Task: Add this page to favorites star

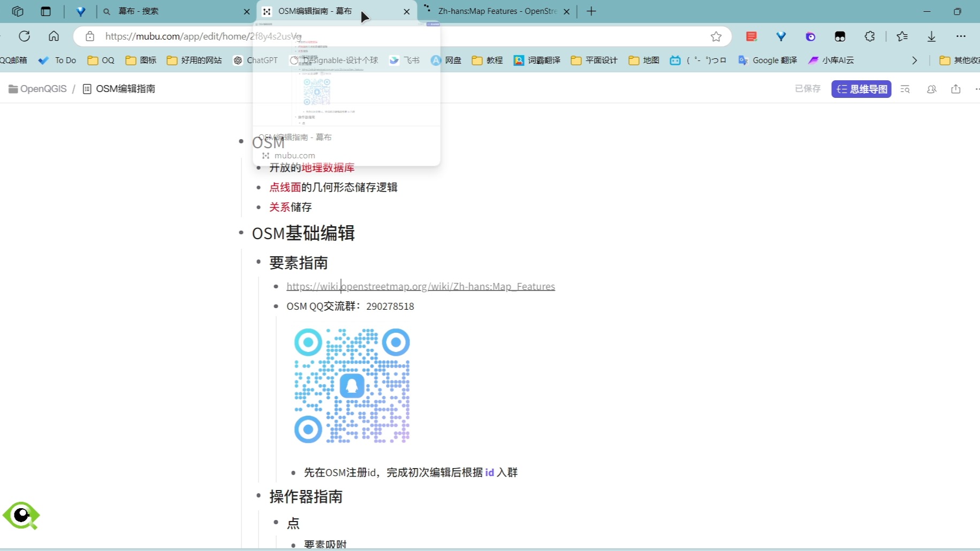Action: [716, 36]
